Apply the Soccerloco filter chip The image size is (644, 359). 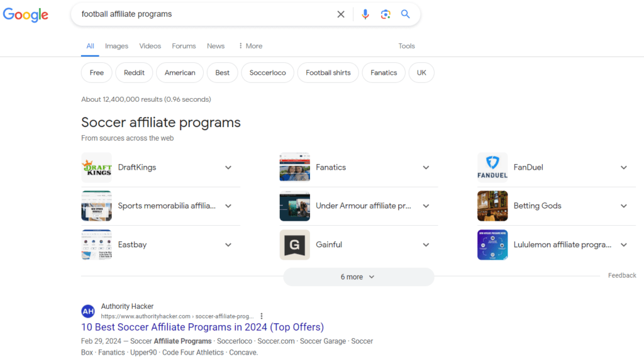pos(267,73)
